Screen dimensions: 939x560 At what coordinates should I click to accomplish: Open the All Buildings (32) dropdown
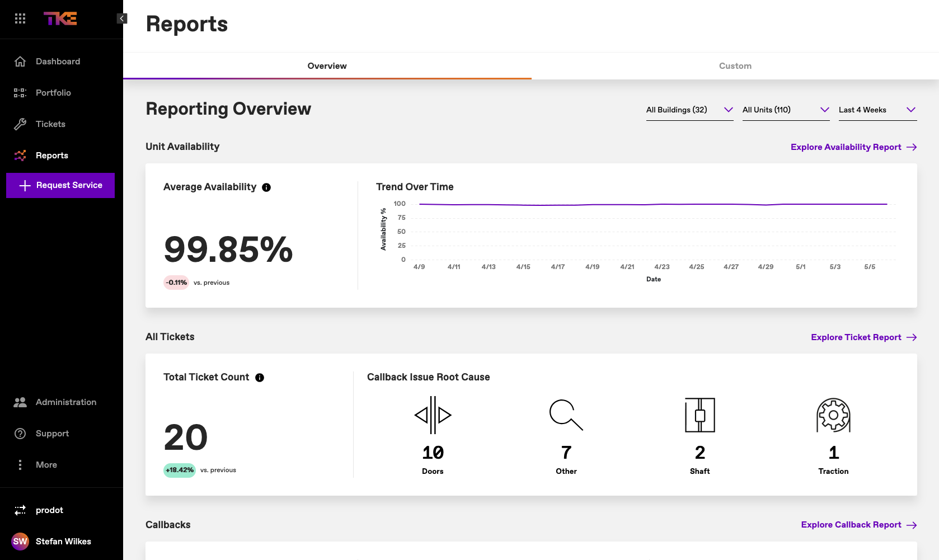point(689,110)
